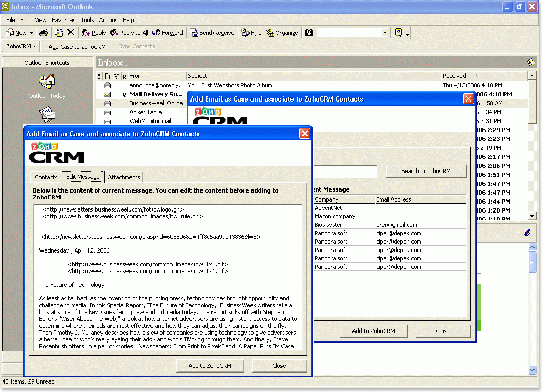544x392 pixels.
Task: Click the Move to Folder icon
Action: coord(59,33)
